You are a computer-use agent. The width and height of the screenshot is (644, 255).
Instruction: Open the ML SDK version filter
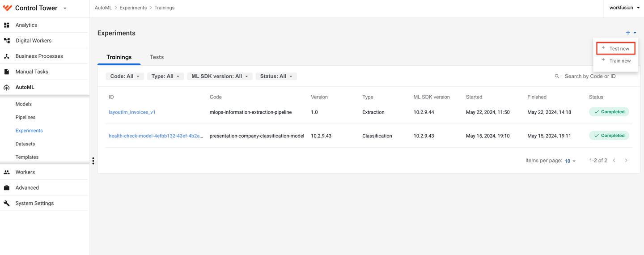tap(220, 76)
